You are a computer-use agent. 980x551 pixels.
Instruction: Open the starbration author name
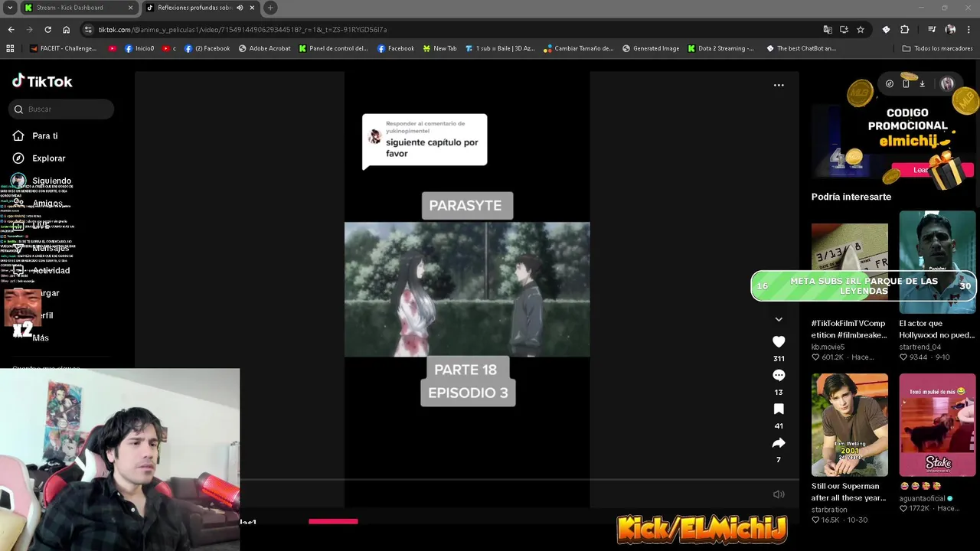pyautogui.click(x=829, y=510)
